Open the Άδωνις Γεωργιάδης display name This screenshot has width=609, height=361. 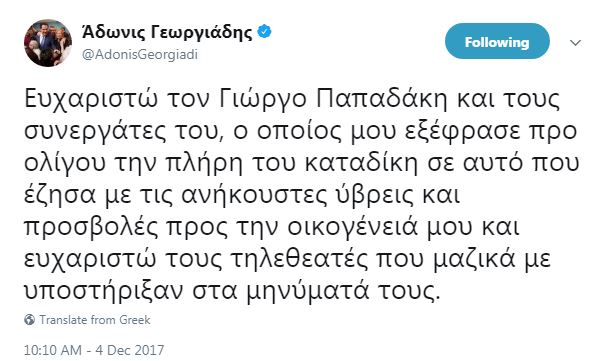click(167, 32)
